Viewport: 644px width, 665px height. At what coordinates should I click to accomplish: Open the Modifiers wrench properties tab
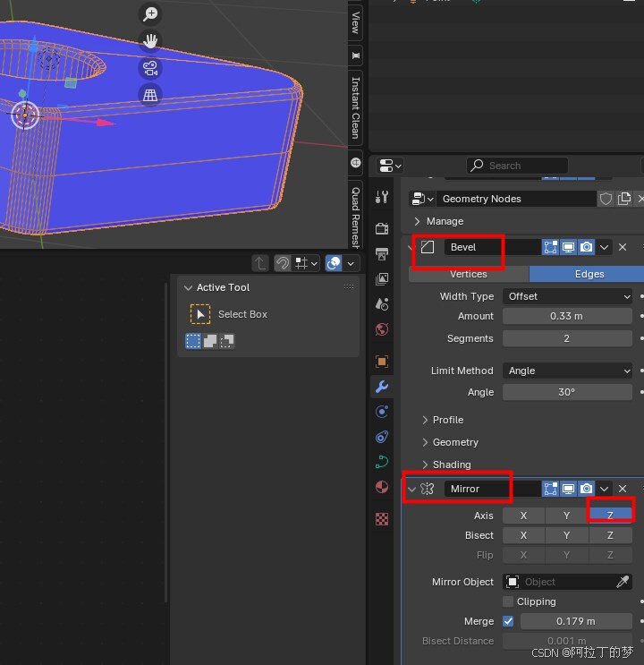[x=382, y=387]
